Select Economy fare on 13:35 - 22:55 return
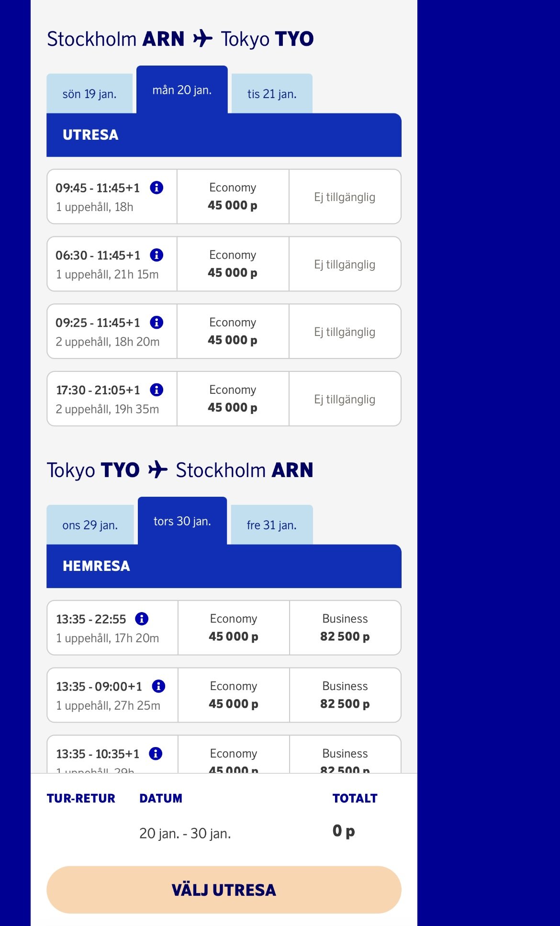 click(234, 628)
